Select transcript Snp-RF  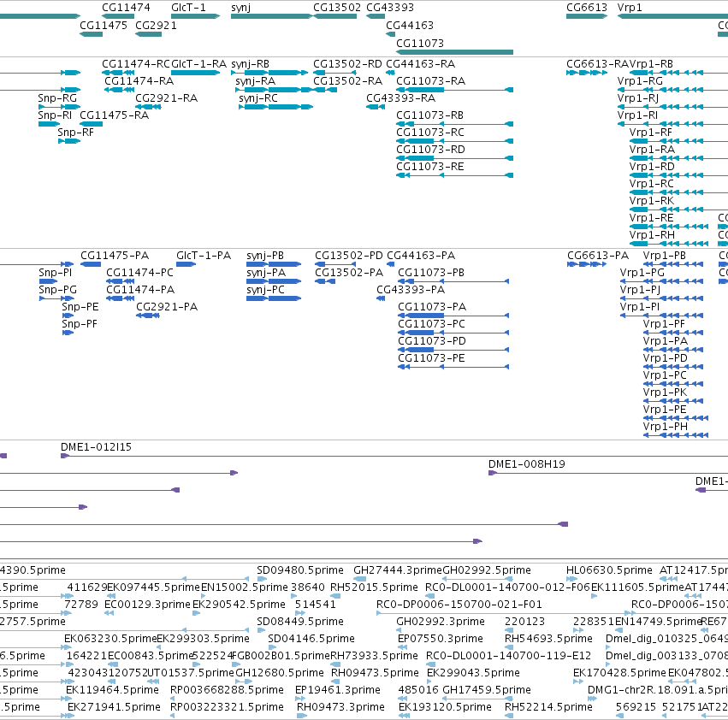point(75,133)
